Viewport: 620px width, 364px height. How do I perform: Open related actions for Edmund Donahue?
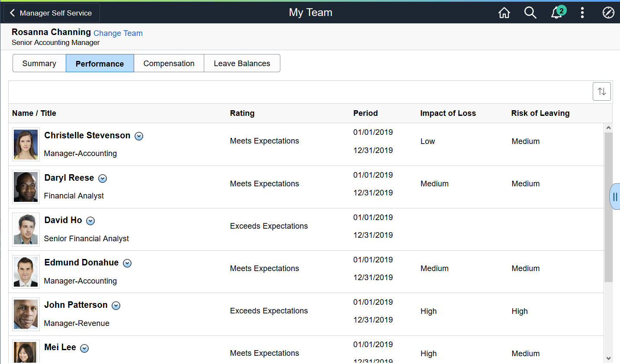pyautogui.click(x=127, y=263)
